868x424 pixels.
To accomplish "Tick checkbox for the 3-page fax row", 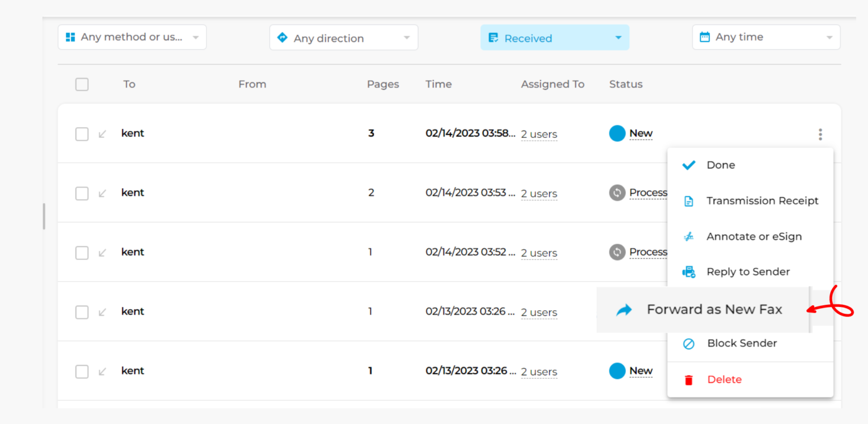I will point(82,134).
